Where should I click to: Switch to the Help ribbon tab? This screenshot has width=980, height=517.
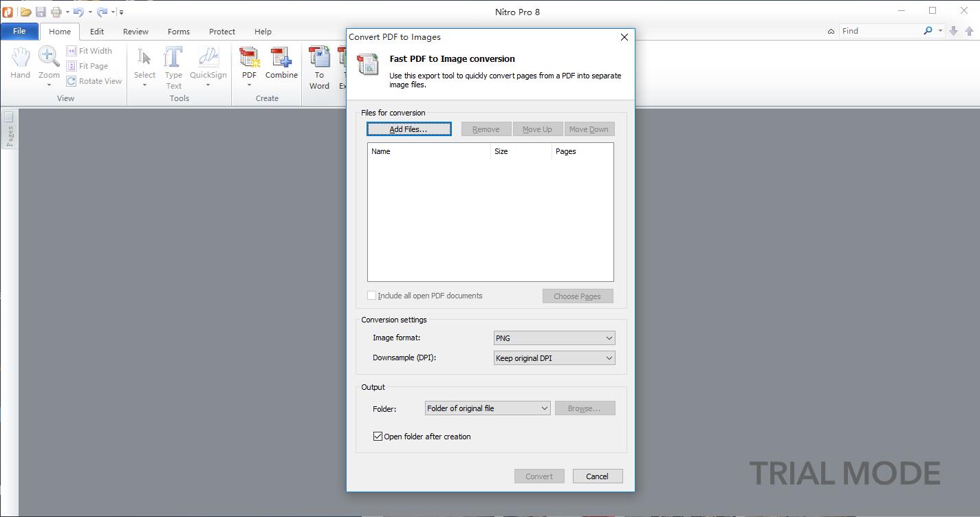263,32
